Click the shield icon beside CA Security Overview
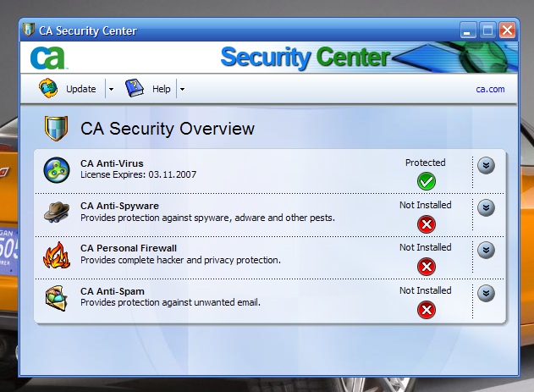Image resolution: width=534 pixels, height=392 pixels. click(x=56, y=130)
